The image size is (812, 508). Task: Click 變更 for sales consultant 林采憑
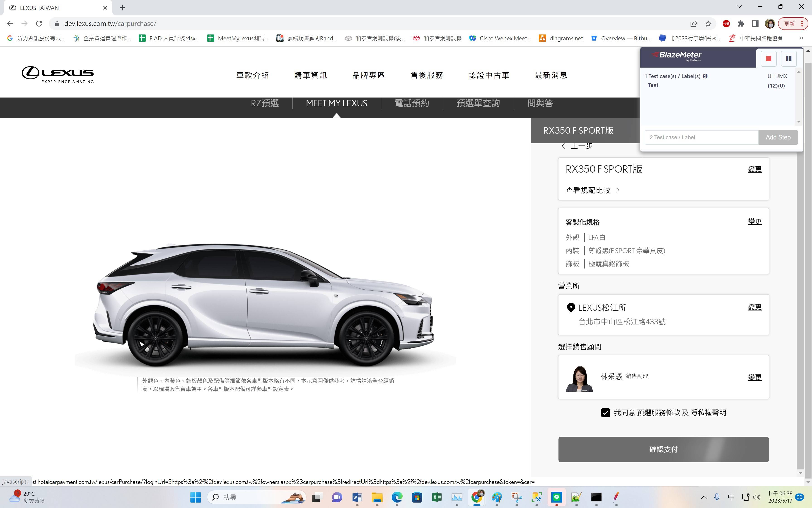coord(755,377)
